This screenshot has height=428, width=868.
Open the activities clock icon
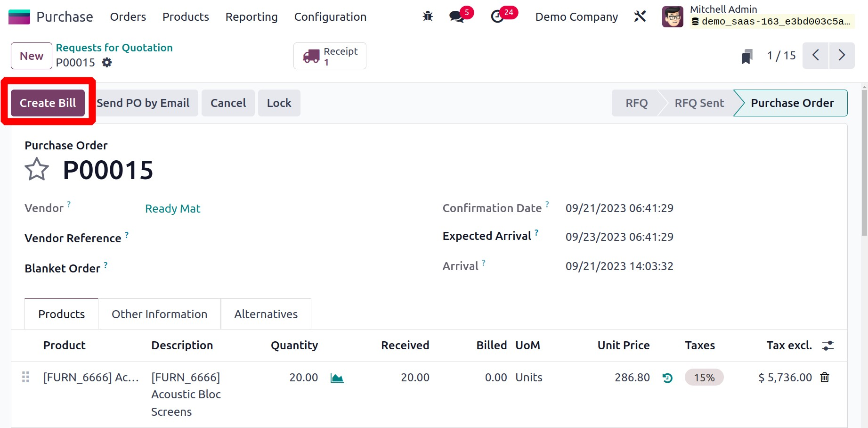[497, 16]
